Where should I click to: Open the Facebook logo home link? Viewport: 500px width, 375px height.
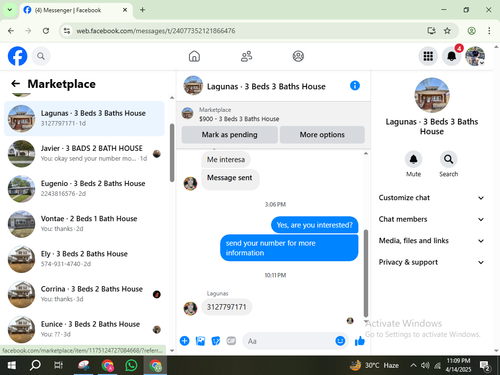[17, 56]
